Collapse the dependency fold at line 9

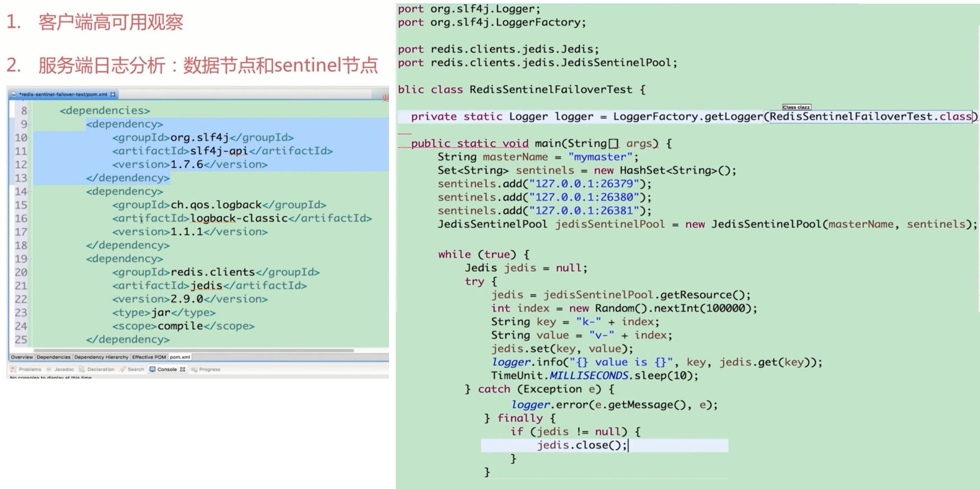tap(30, 124)
